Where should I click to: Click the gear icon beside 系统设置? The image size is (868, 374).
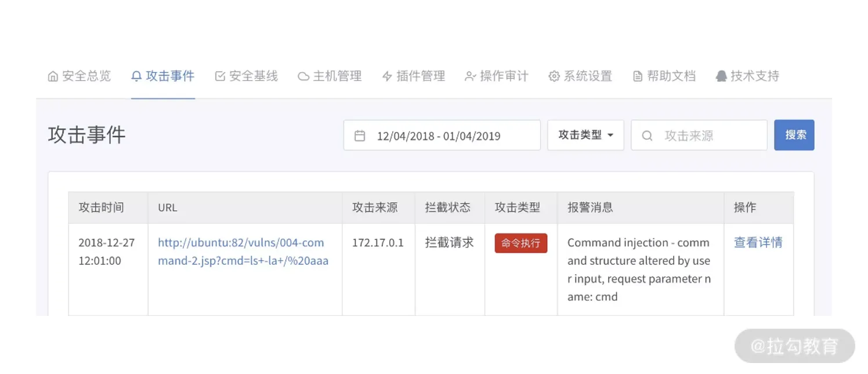554,77
